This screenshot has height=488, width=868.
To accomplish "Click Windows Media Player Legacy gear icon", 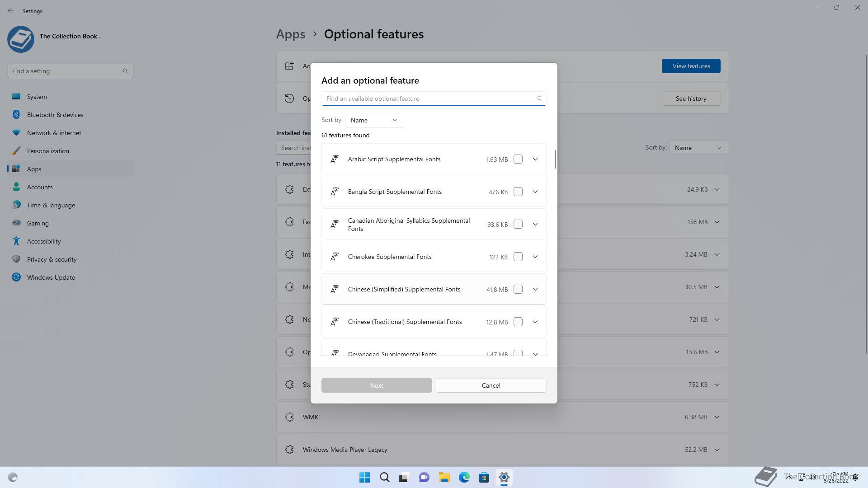I will pyautogui.click(x=290, y=450).
